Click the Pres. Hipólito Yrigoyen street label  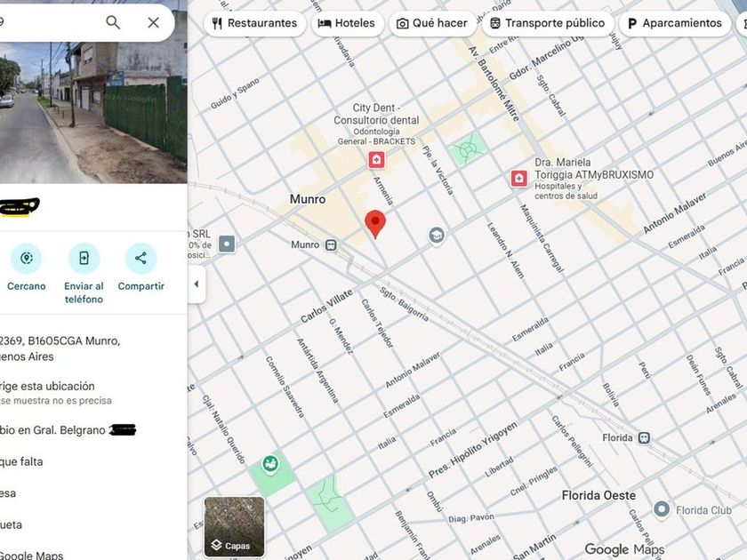tap(472, 450)
